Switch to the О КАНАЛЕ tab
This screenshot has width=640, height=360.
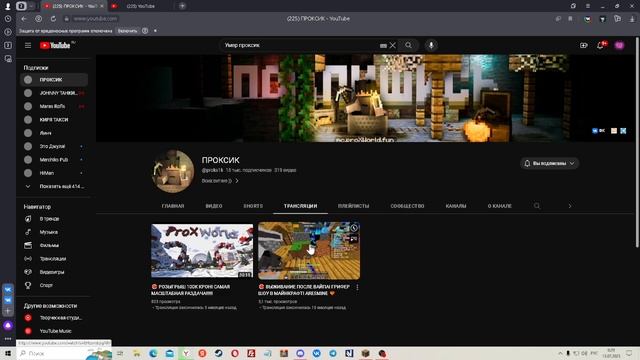point(500,206)
